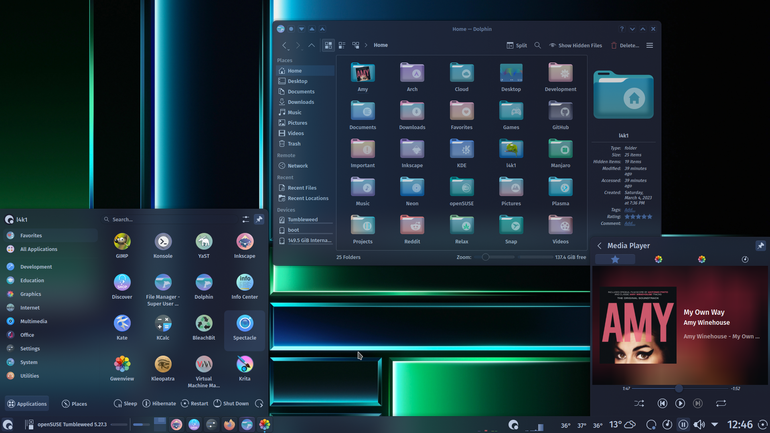Launch Krita from the favorites grid
Image resolution: width=770 pixels, height=433 pixels.
point(245,369)
